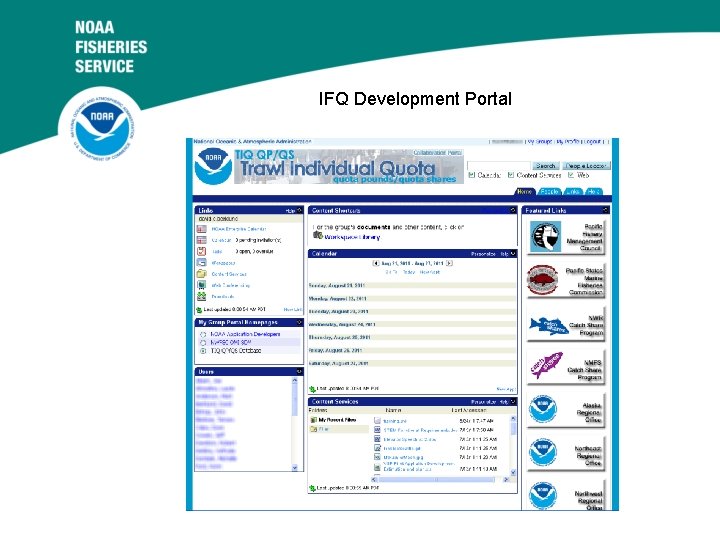Open Pacific States Marine Fisheries Commission logo

click(542, 280)
